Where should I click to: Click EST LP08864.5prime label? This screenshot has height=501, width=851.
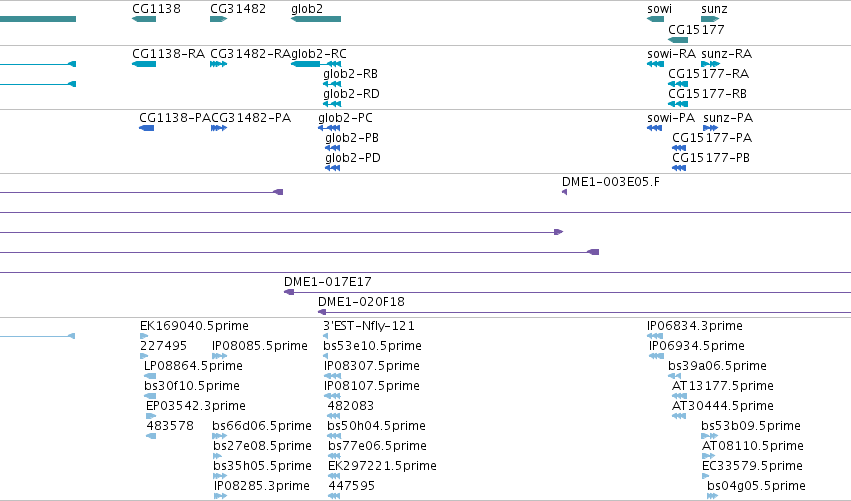click(x=193, y=366)
